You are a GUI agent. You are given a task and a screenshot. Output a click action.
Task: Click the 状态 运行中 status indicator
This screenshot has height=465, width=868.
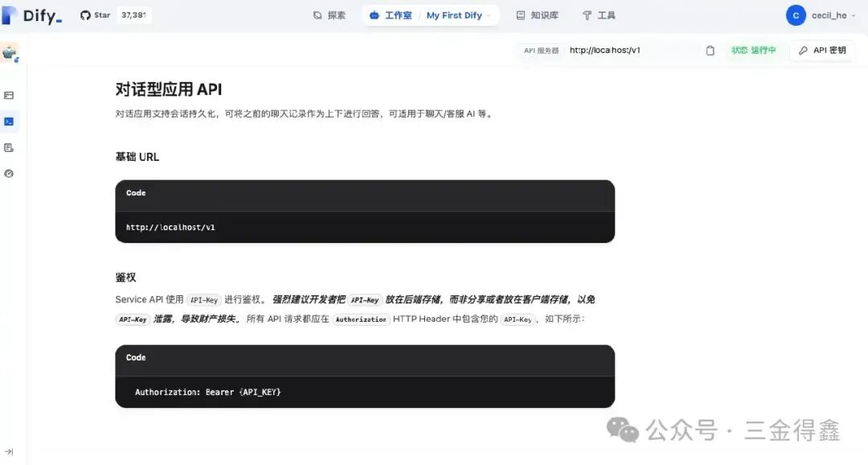(753, 50)
